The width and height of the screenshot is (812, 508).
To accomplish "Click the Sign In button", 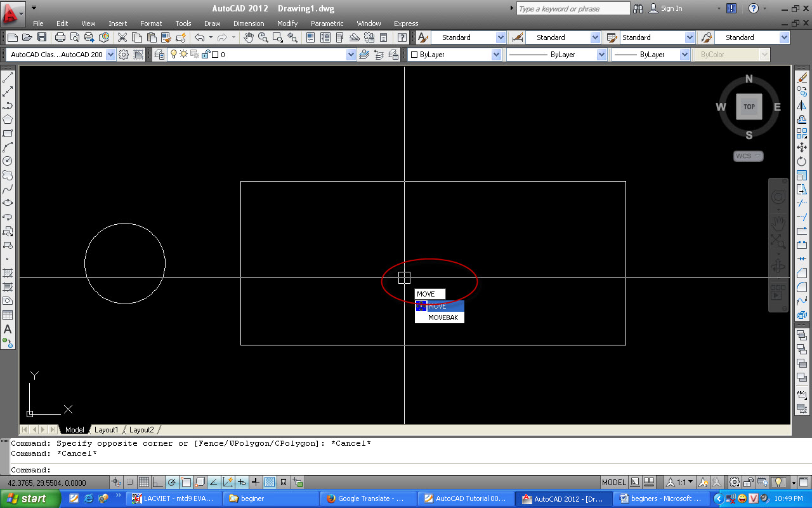I will [666, 8].
